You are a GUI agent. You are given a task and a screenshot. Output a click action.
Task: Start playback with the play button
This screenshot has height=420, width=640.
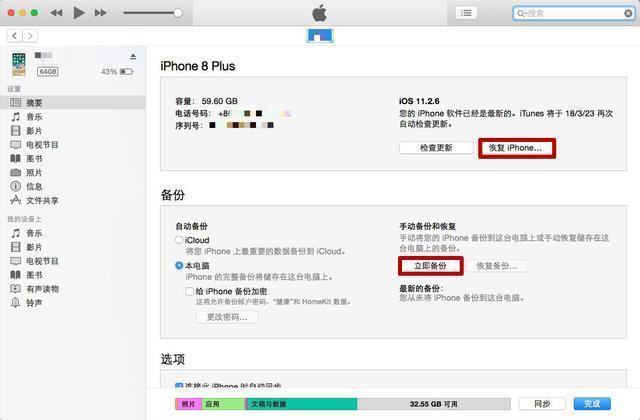point(79,13)
